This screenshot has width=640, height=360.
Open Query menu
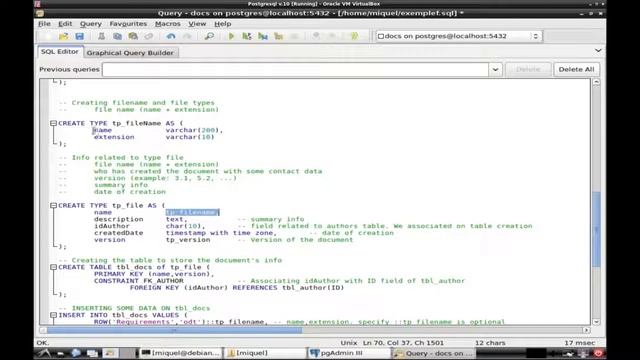click(x=91, y=24)
